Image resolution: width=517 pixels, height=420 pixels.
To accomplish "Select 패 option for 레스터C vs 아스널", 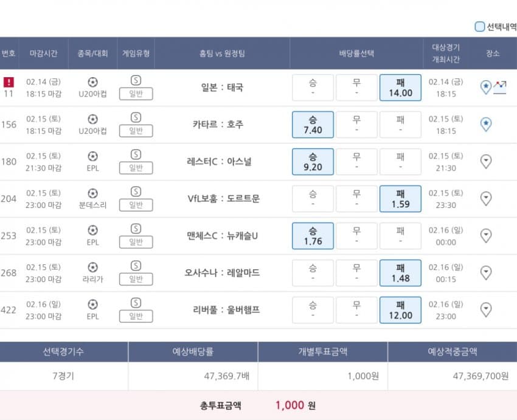I will 400,162.
